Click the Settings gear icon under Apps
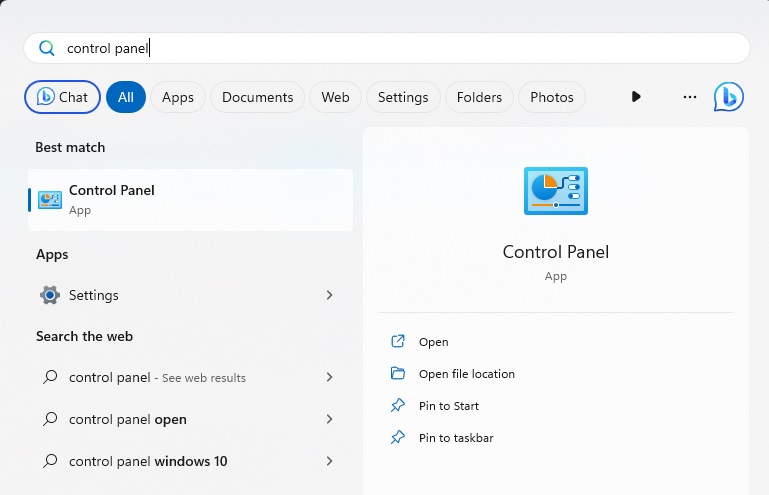This screenshot has height=495, width=769. (x=50, y=295)
